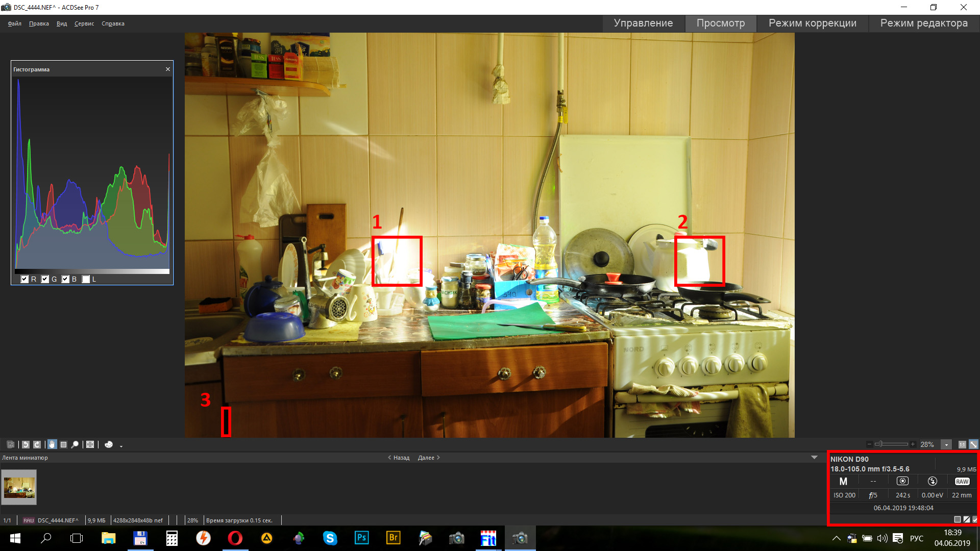980x551 pixels.
Task: Select the Hand pan tool
Action: tap(52, 444)
